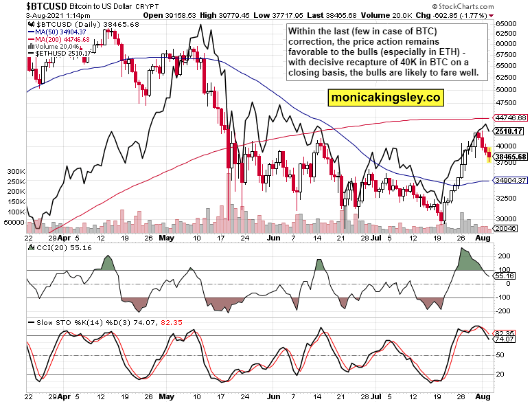Click the blue MA(50) legend line
Viewport: 532px width, 404px height.
(x=31, y=32)
